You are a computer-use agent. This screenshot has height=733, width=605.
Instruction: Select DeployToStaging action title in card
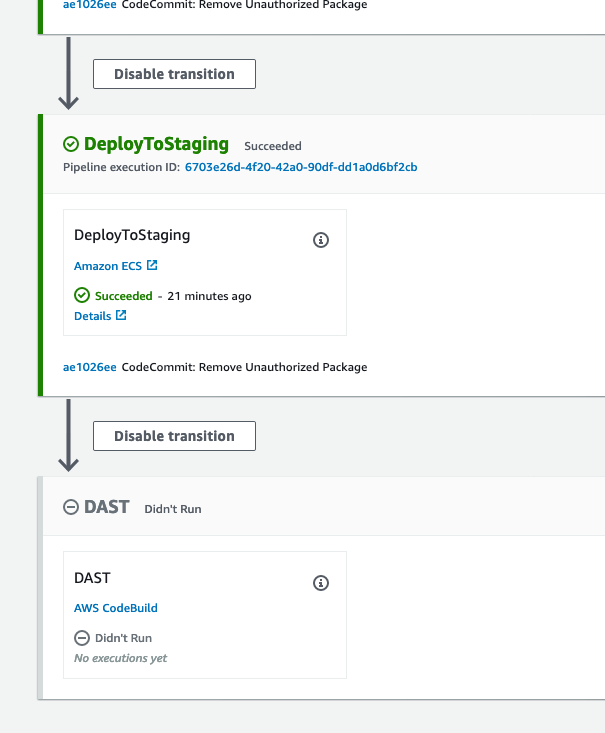click(132, 235)
